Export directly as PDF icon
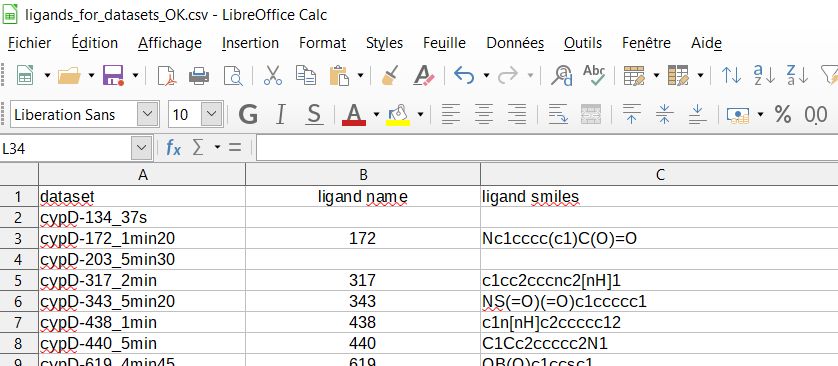 point(167,75)
